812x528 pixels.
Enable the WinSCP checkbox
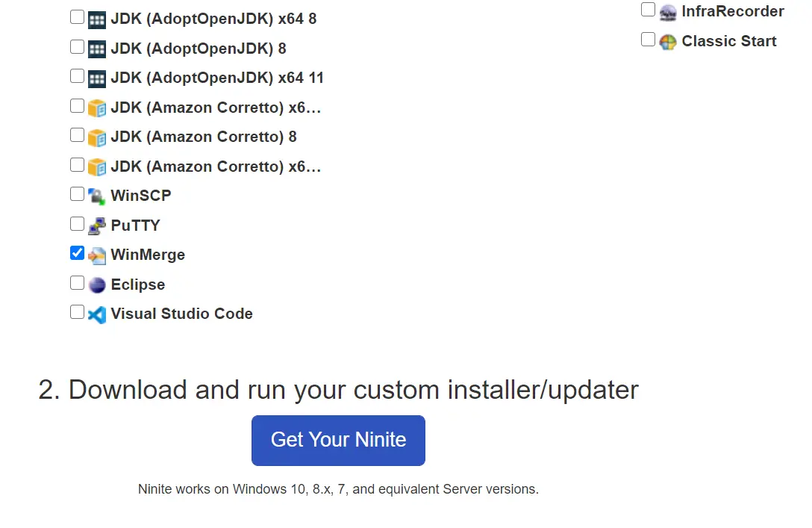point(77,194)
